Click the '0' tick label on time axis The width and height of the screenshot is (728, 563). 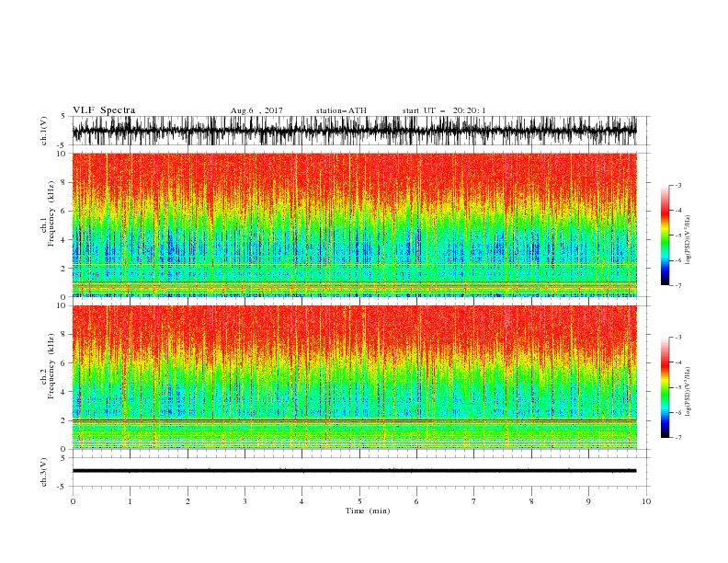coord(73,501)
